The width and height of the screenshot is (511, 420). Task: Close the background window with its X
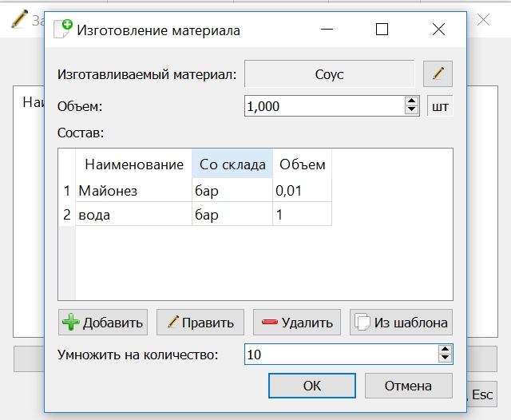click(x=483, y=20)
